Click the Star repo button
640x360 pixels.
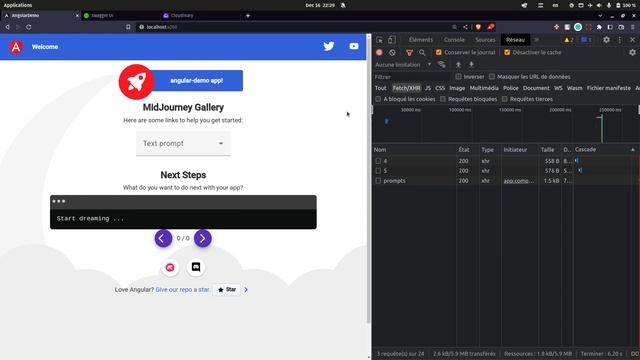(227, 289)
